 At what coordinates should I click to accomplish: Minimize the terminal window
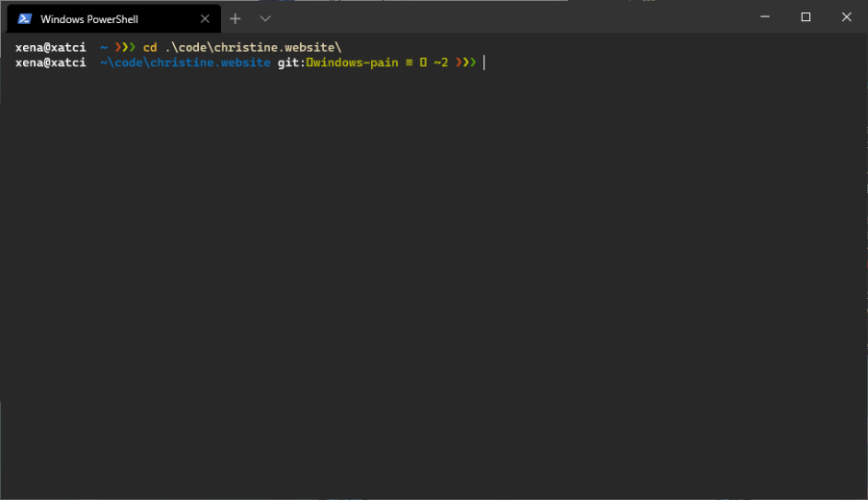pyautogui.click(x=765, y=17)
